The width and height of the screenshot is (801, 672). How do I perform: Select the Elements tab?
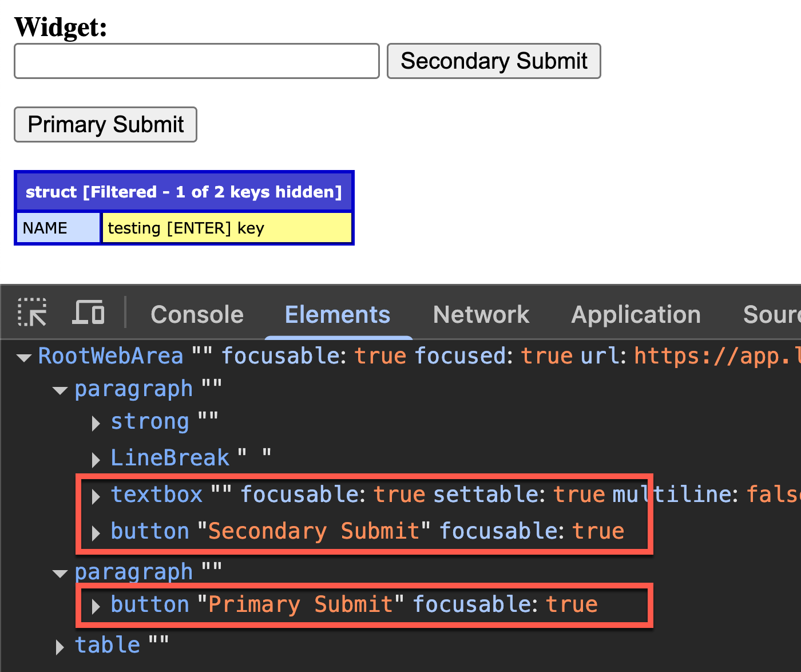click(x=338, y=314)
